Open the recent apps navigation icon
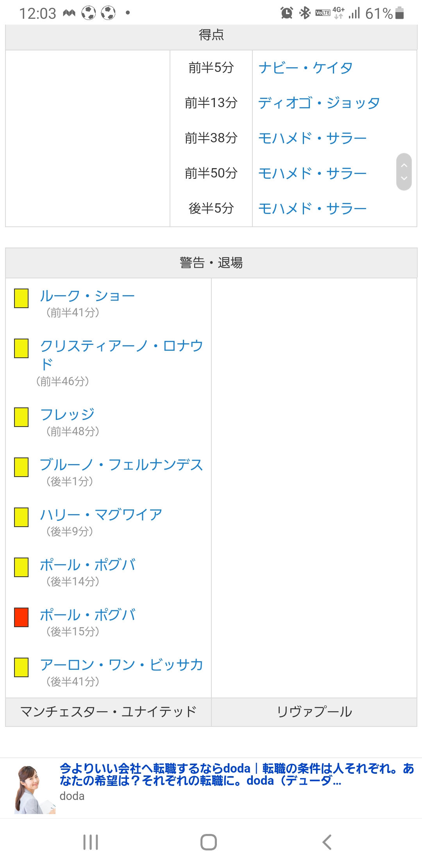The width and height of the screenshot is (422, 868). 91,842
